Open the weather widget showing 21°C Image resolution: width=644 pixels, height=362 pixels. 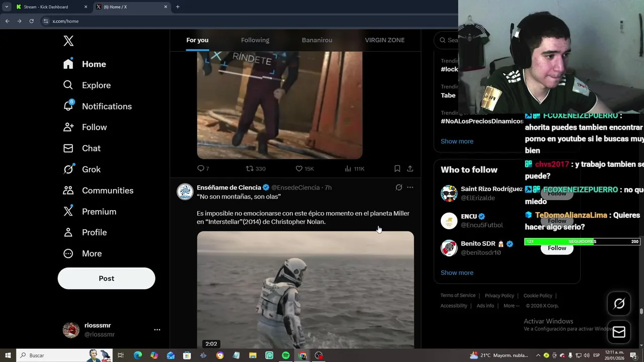[x=499, y=355]
